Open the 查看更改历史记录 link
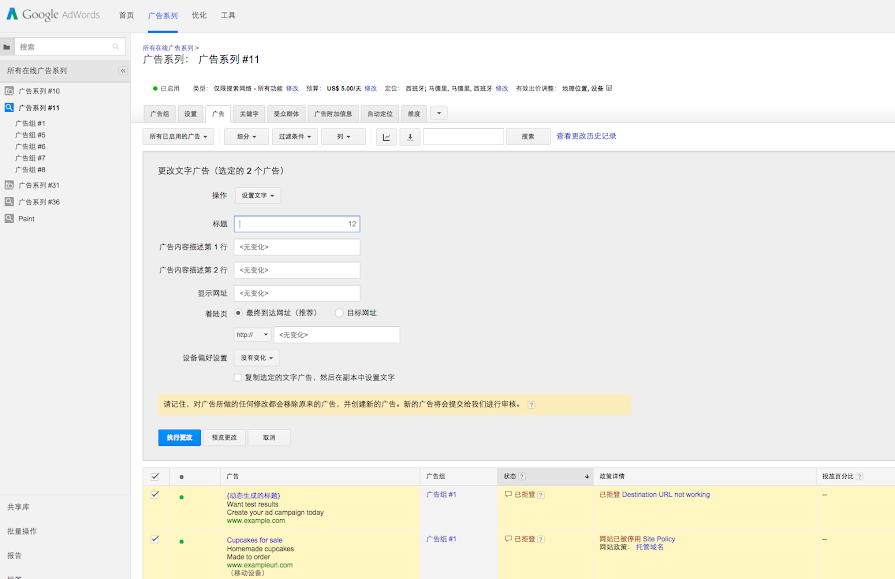Screen dimensions: 895x579 [x=586, y=136]
